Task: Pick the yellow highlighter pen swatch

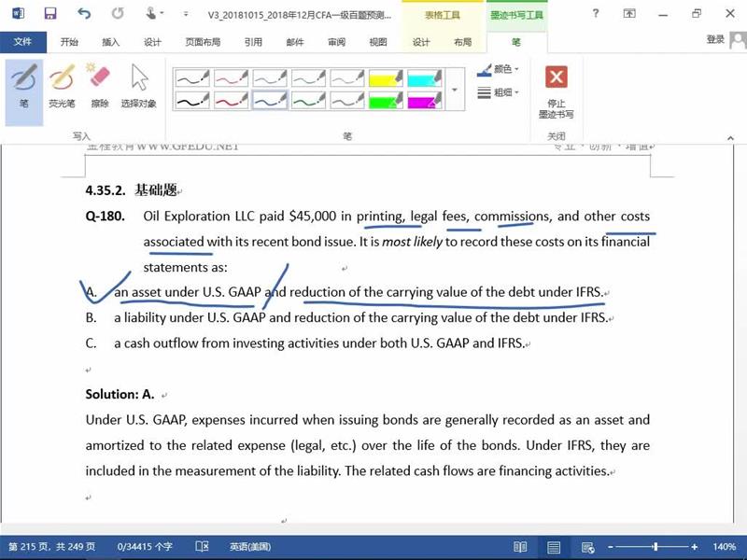Action: point(385,78)
